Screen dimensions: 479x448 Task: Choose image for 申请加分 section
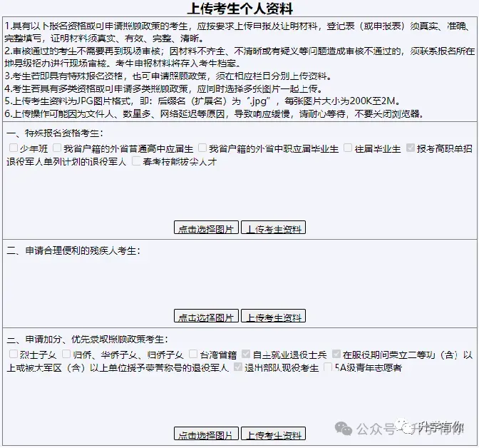[206, 434]
